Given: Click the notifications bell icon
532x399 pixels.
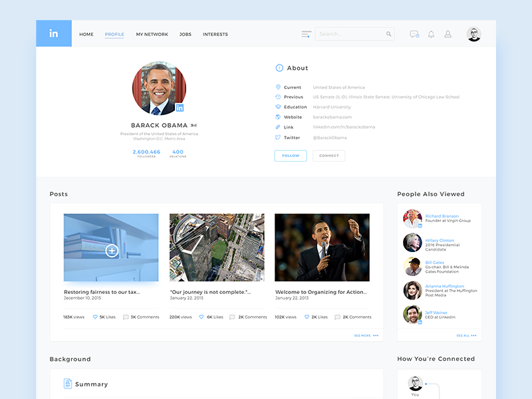Looking at the screenshot, I should click(431, 33).
